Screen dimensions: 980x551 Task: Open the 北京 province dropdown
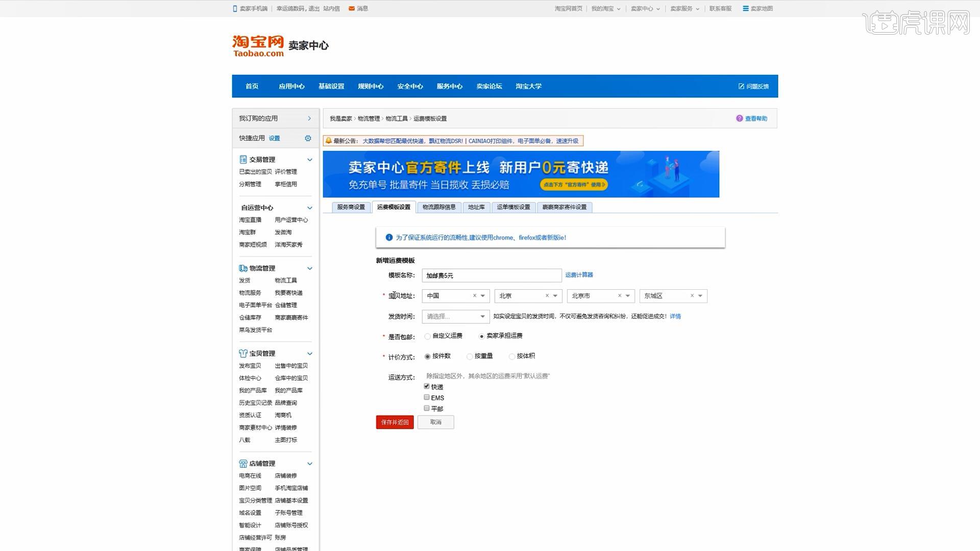555,296
